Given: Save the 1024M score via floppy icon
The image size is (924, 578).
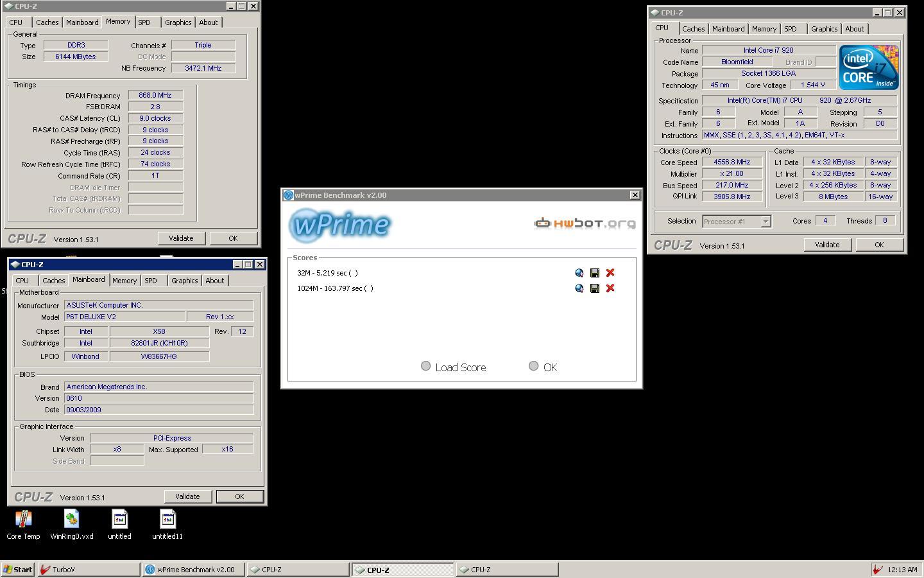Looking at the screenshot, I should (x=595, y=288).
